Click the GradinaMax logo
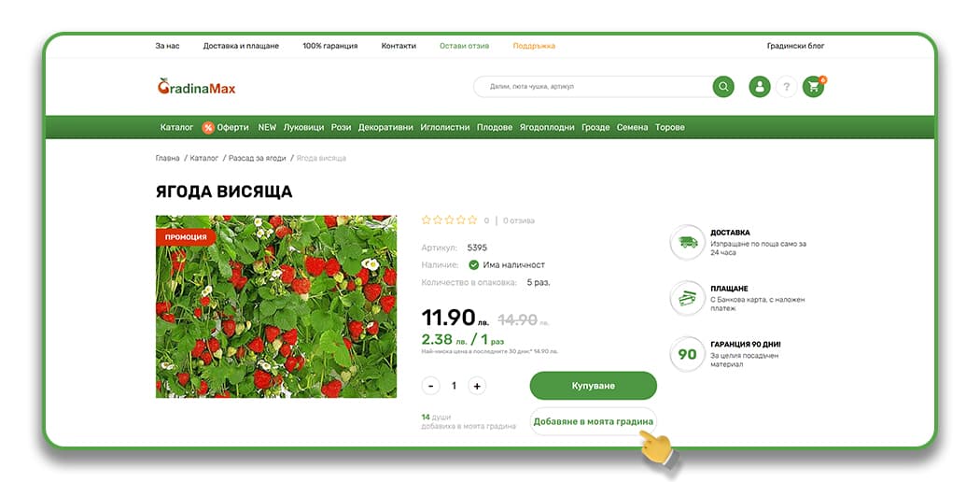This screenshot has height=482, width=980. pos(196,87)
